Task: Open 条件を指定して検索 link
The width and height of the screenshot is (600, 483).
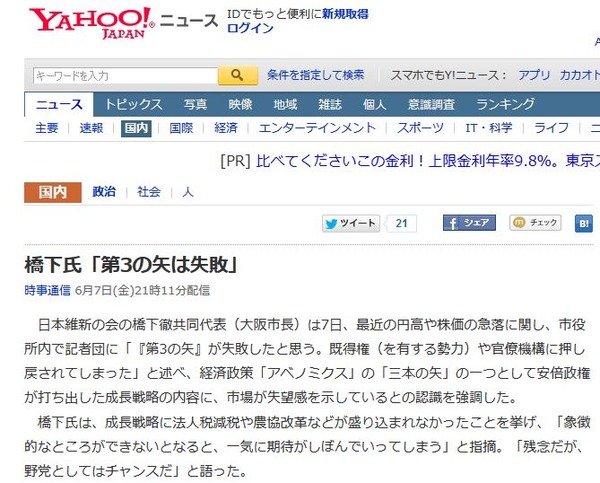Action: [x=316, y=75]
